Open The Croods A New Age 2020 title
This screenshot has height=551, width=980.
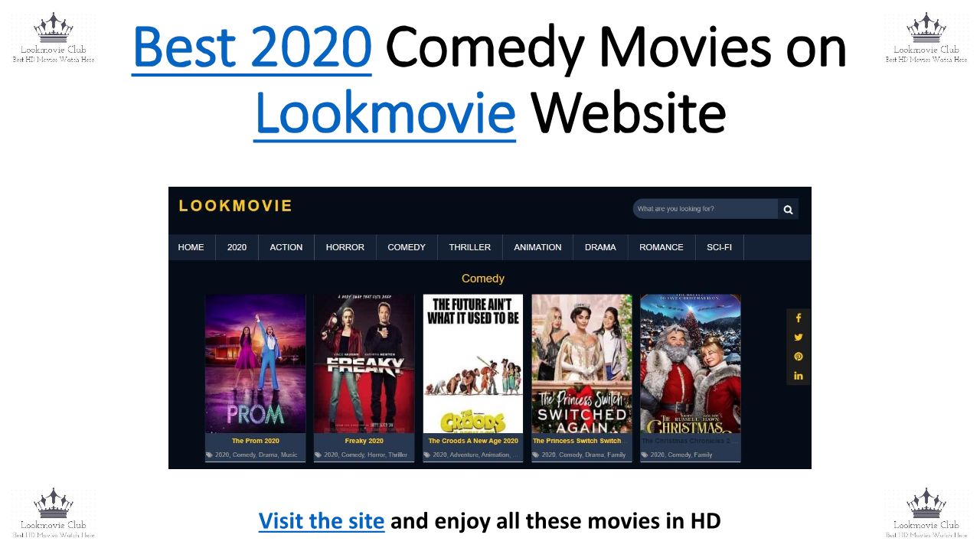point(473,441)
